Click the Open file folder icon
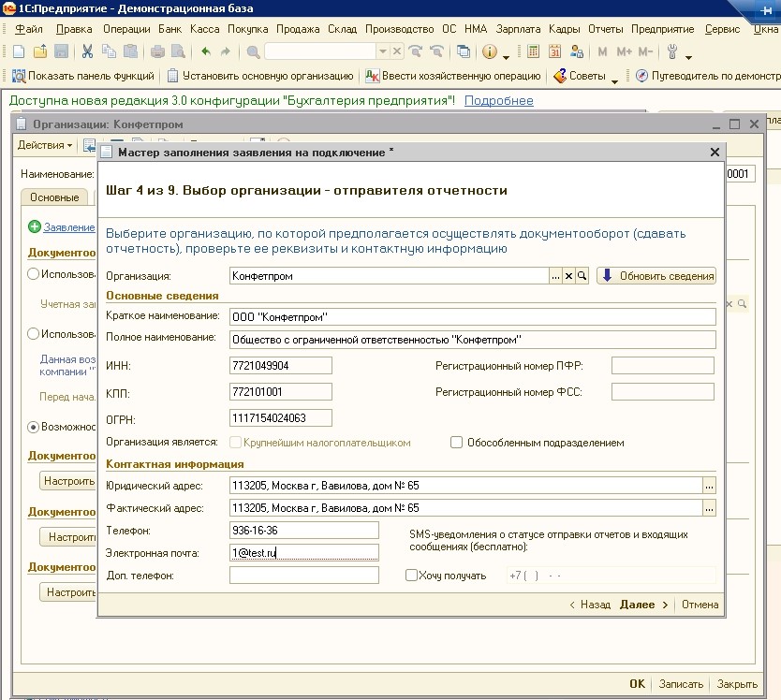Image resolution: width=781 pixels, height=700 pixels. pyautogui.click(x=40, y=51)
